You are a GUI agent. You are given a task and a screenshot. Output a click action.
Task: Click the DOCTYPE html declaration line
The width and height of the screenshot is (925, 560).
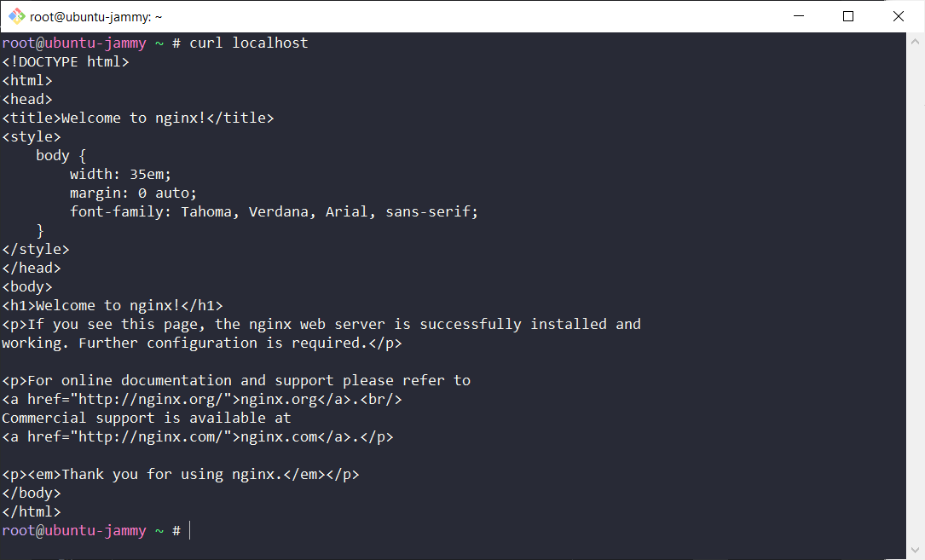(66, 61)
